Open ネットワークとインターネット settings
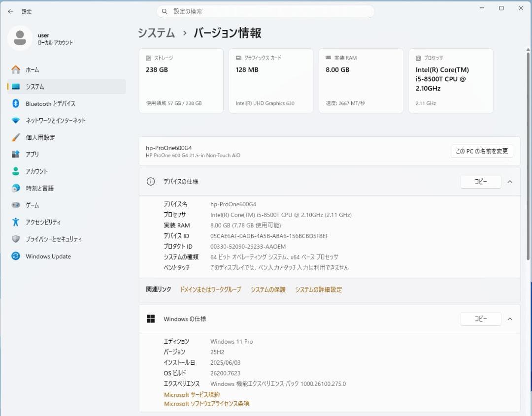 (66, 120)
